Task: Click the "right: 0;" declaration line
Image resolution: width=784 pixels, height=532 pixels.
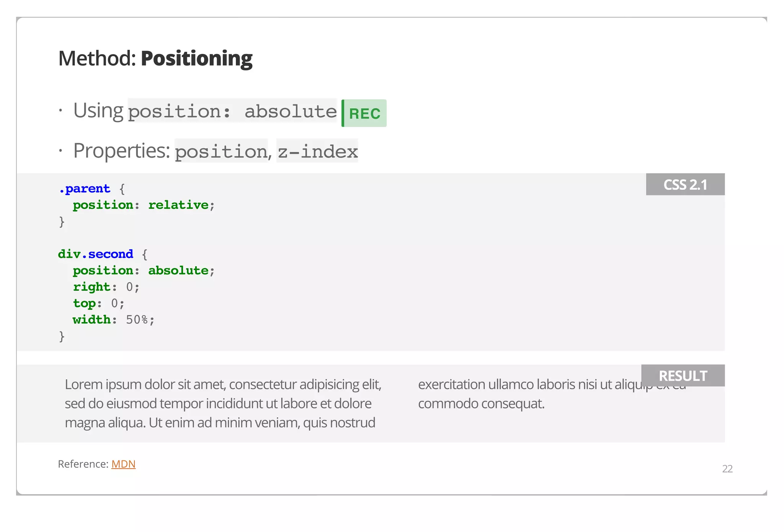Action: 106,287
